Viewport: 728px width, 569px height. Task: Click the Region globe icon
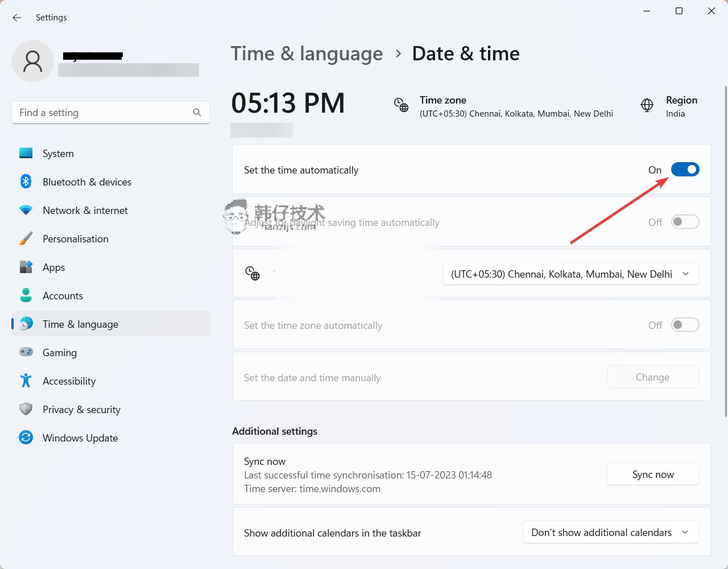[647, 105]
